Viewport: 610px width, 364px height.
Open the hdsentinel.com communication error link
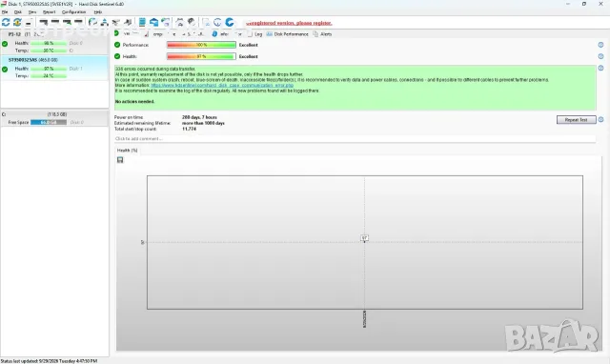click(x=222, y=85)
